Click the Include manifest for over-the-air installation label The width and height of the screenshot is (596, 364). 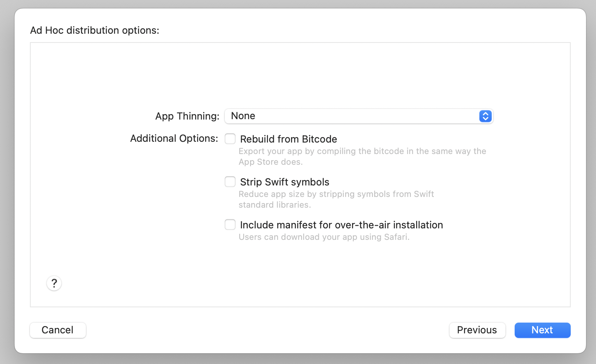(x=341, y=225)
